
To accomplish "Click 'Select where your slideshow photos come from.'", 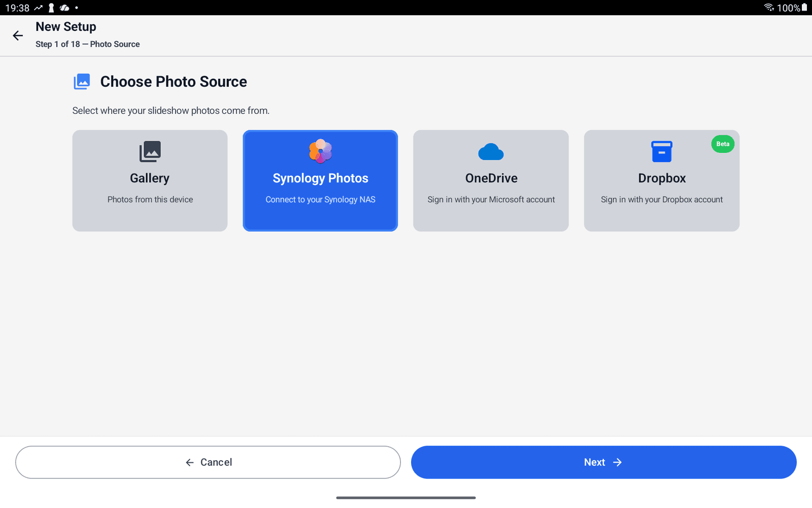I will point(171,111).
